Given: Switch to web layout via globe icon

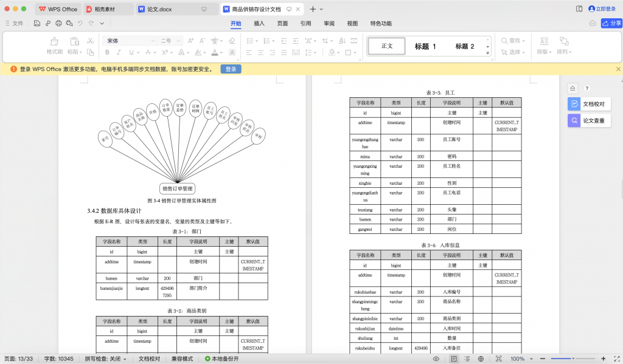Looking at the screenshot, I should click(x=480, y=359).
